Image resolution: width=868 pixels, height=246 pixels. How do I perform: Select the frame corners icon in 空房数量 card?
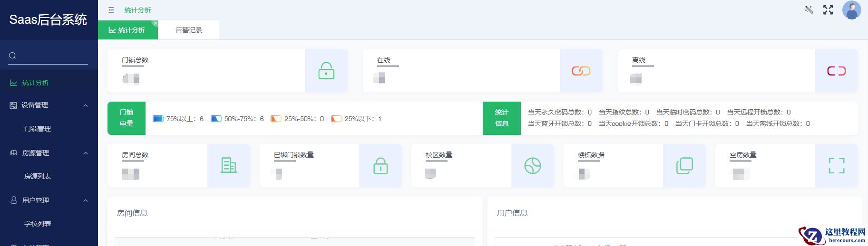point(837,166)
